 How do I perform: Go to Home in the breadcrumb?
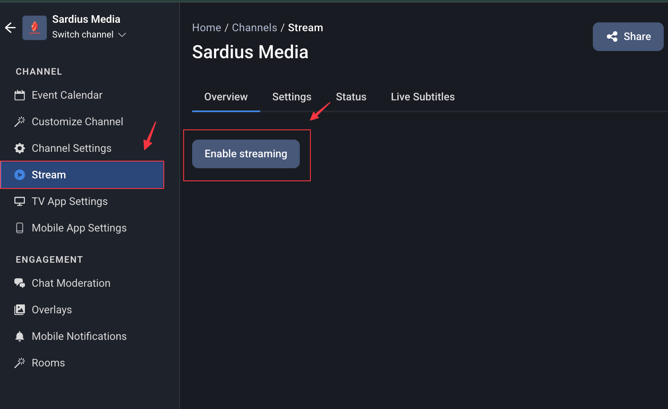click(206, 28)
